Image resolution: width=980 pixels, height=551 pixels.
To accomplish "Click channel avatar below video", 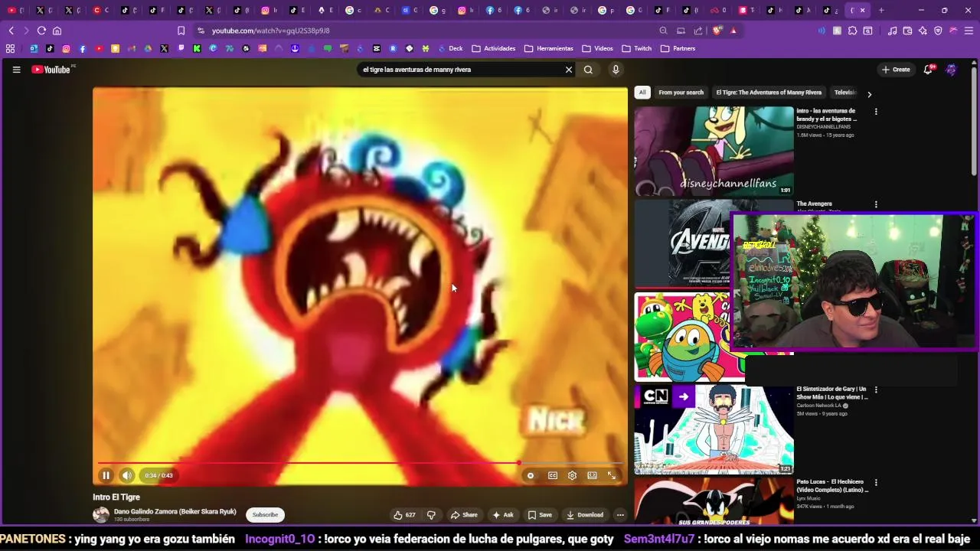I will [x=101, y=515].
